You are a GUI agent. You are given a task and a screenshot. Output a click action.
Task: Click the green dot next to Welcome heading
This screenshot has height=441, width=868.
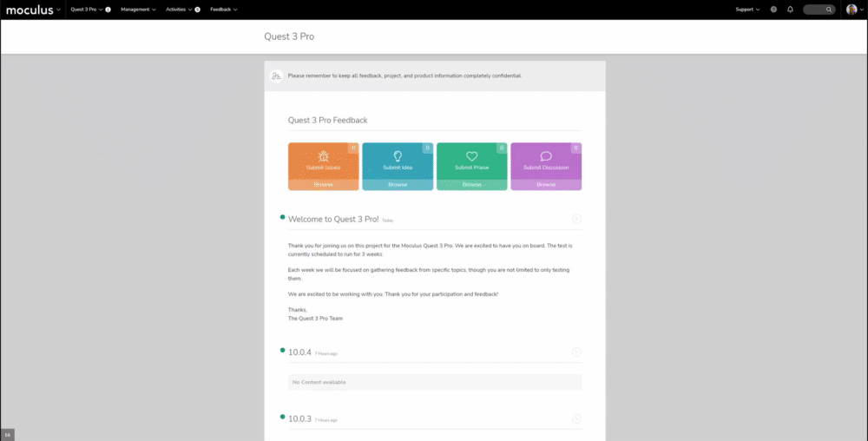pyautogui.click(x=282, y=217)
